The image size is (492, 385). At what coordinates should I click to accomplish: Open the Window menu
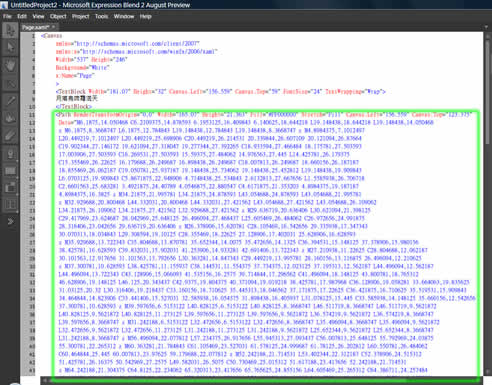coord(124,16)
